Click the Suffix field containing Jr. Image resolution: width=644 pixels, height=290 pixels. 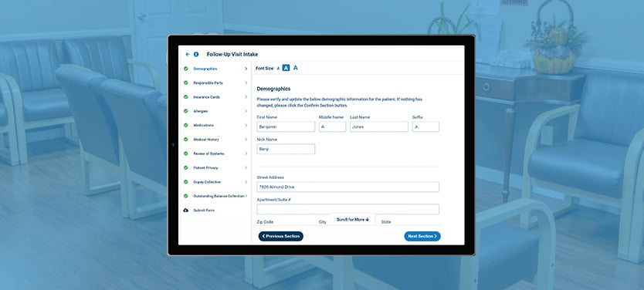click(425, 126)
